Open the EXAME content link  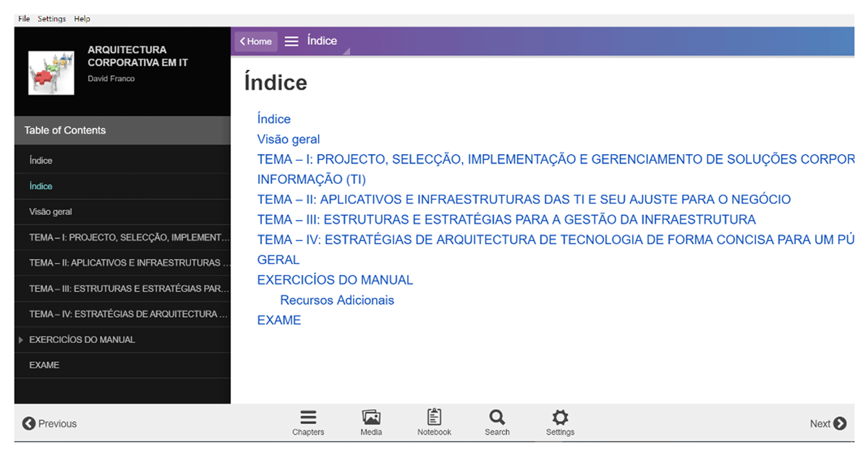(x=279, y=321)
